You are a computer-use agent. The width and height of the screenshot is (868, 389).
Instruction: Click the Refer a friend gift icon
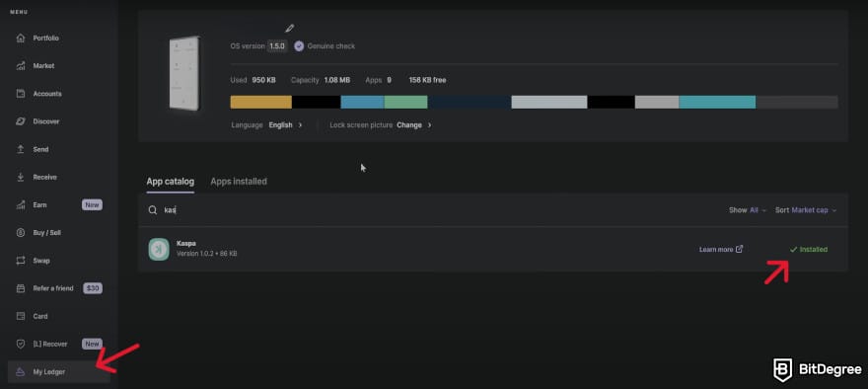(x=21, y=288)
